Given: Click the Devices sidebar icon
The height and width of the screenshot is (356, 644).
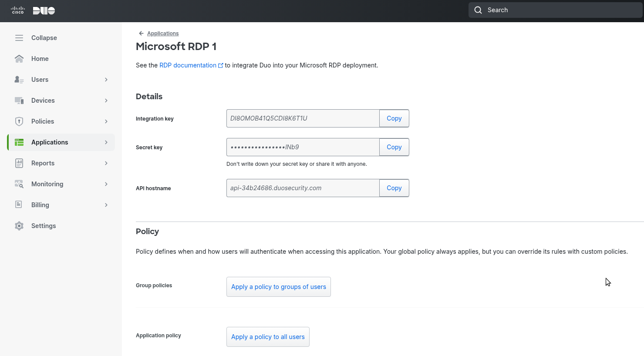Looking at the screenshot, I should 19,101.
